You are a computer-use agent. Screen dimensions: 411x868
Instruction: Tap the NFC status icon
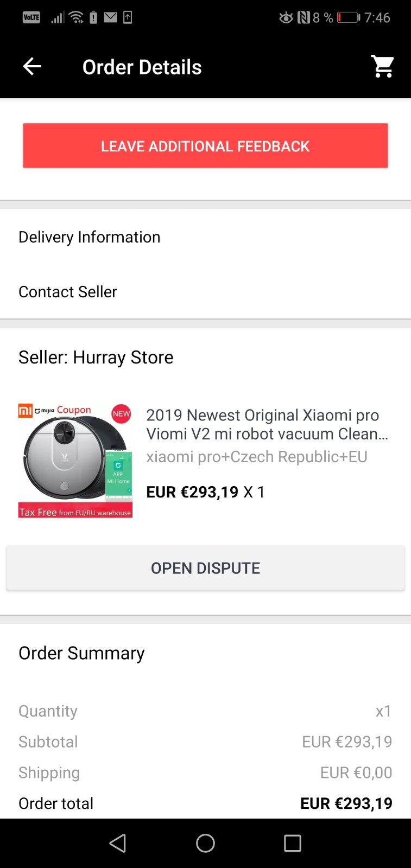click(303, 17)
